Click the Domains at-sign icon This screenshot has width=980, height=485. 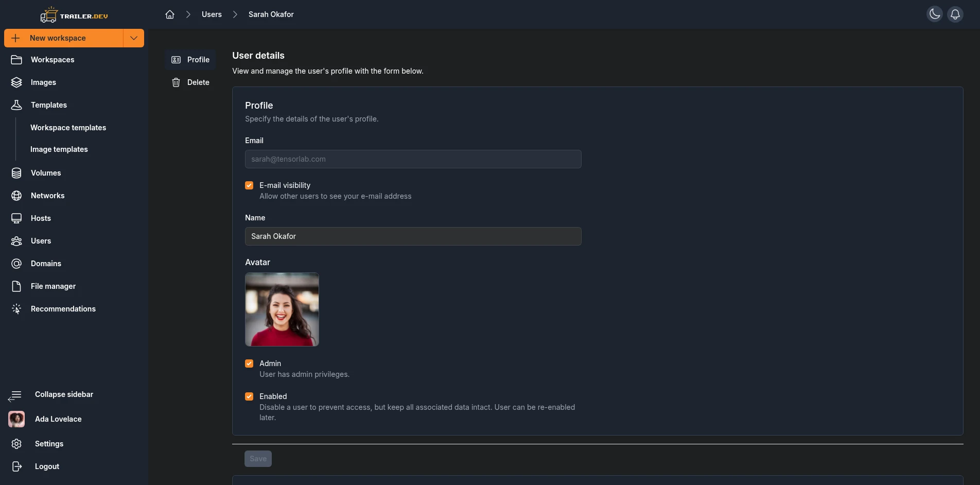coord(16,264)
